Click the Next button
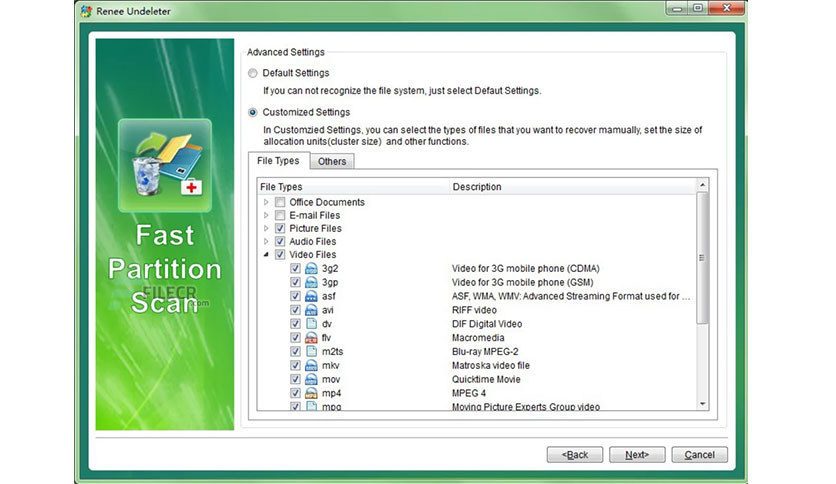 [637, 455]
